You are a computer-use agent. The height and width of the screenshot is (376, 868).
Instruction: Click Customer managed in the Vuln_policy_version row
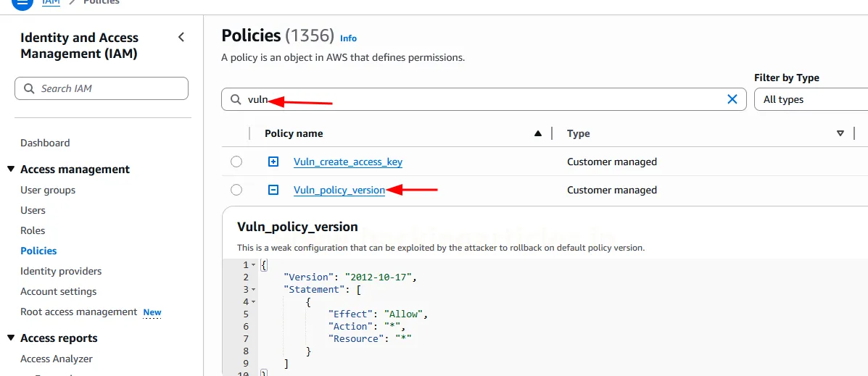[612, 190]
